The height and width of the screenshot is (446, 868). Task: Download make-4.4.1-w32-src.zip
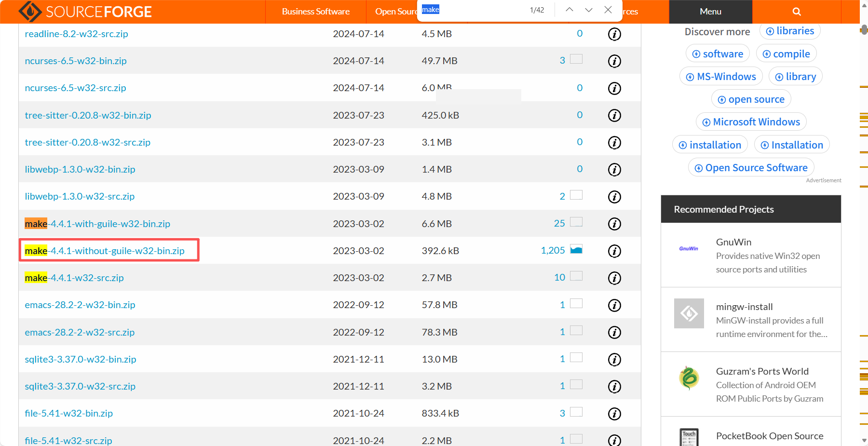coord(74,278)
